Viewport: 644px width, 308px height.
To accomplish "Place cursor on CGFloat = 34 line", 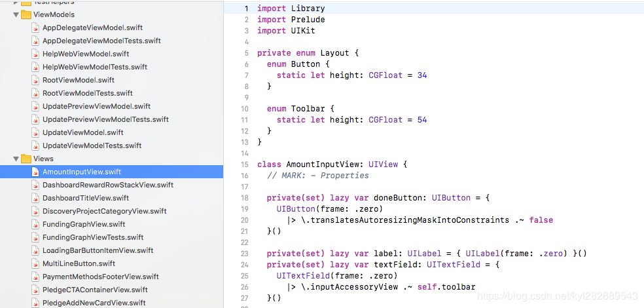I will click(351, 75).
